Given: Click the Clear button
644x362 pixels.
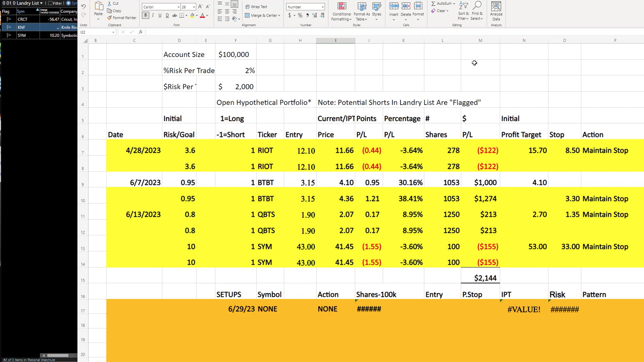Looking at the screenshot, I should click(440, 11).
